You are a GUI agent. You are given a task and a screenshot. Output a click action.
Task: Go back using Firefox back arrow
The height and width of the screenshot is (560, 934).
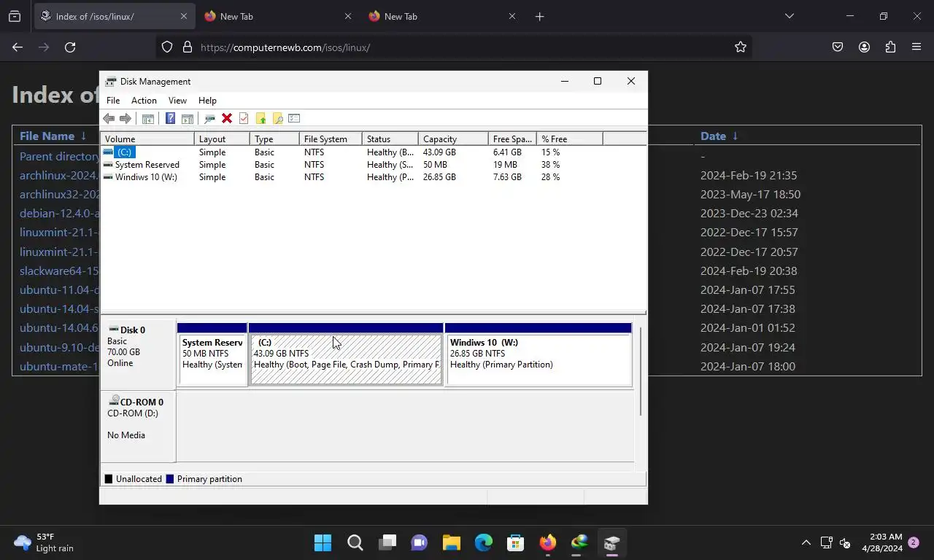pos(18,47)
